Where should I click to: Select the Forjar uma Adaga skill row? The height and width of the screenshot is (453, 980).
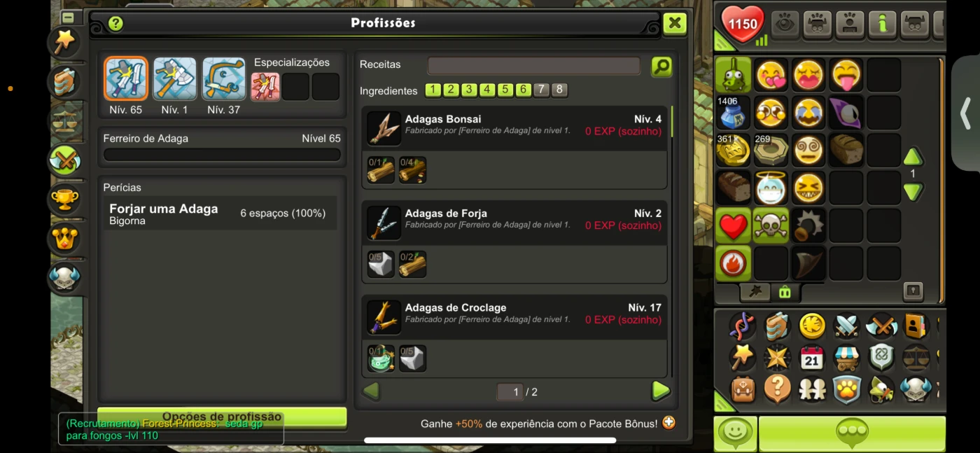tap(220, 213)
